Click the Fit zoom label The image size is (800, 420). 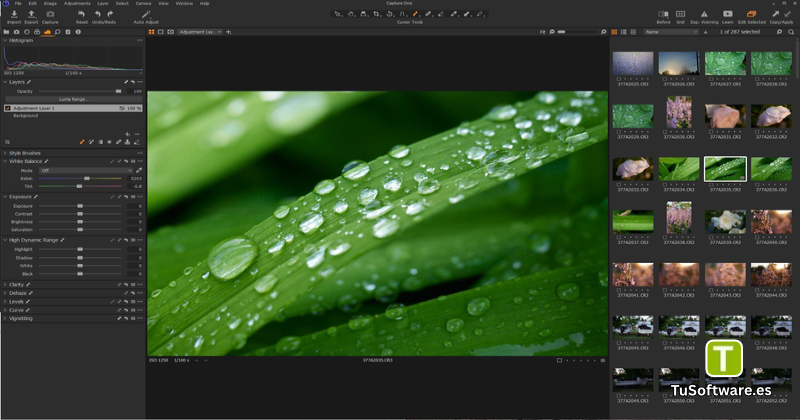tap(542, 32)
